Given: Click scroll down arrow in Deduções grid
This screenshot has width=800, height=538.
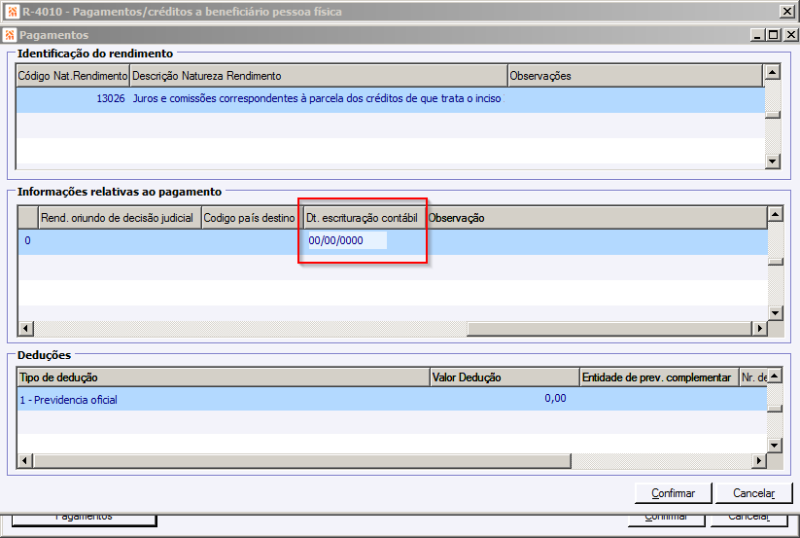Looking at the screenshot, I should pyautogui.click(x=774, y=446).
